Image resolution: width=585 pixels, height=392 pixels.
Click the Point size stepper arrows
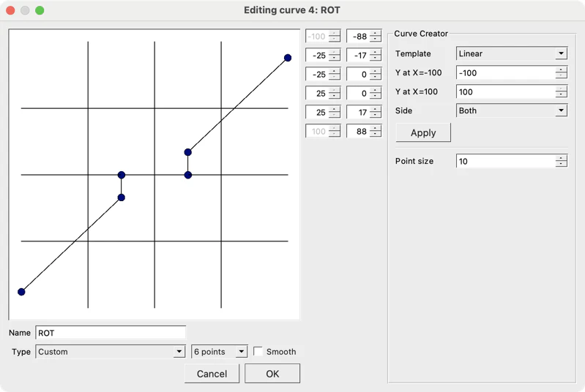(561, 161)
